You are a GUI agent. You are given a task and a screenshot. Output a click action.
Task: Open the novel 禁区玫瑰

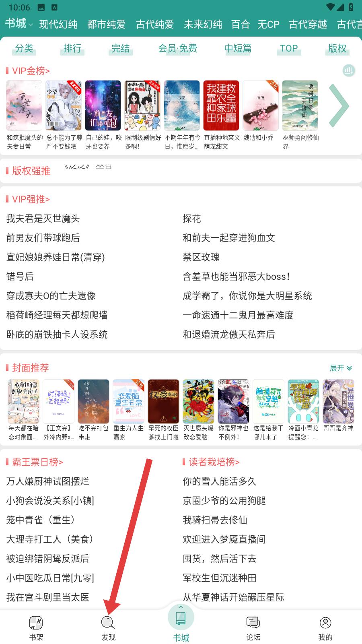click(x=201, y=257)
